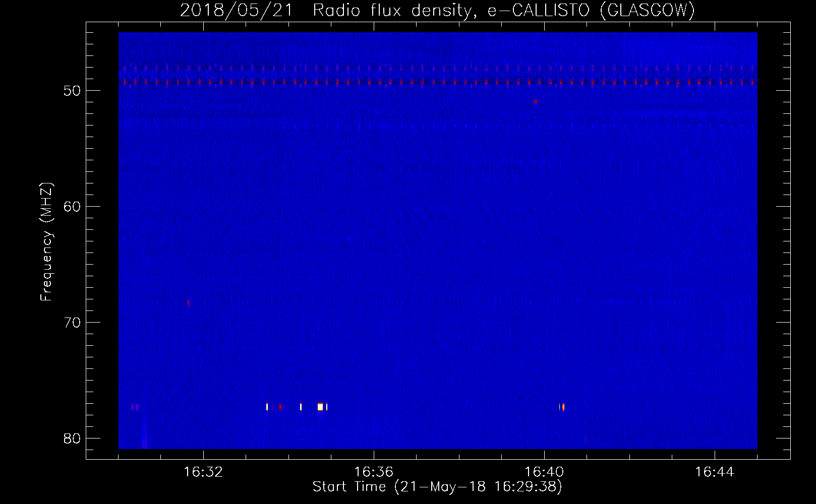Click the faint streak near 80 MHz after 16:40
This screenshot has width=816, height=504.
coord(586,439)
